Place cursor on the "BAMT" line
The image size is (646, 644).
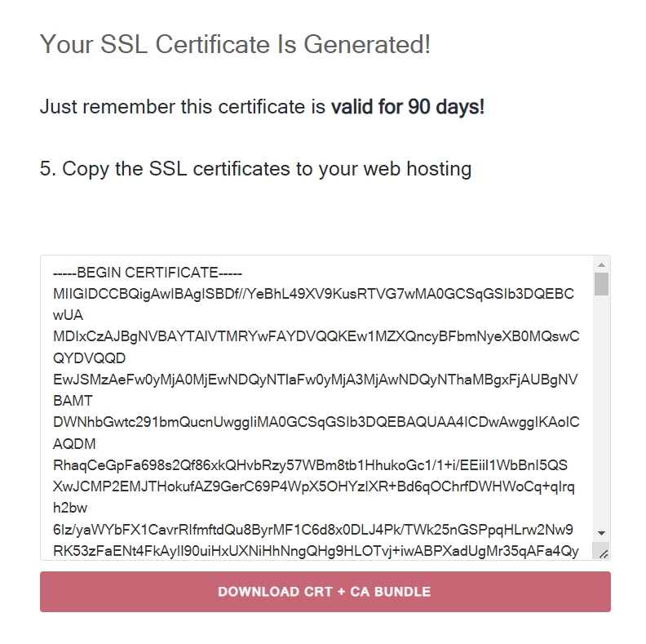(72, 401)
